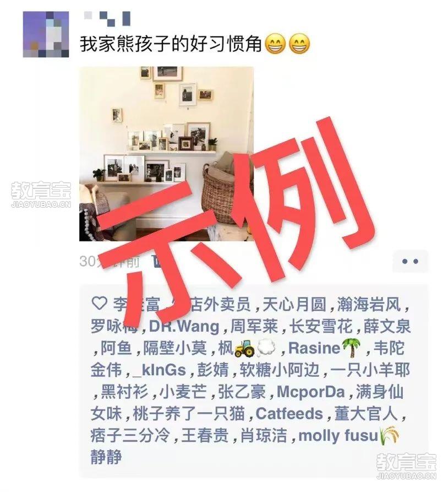Open 桃子养了一只猫 profile link

[189, 414]
